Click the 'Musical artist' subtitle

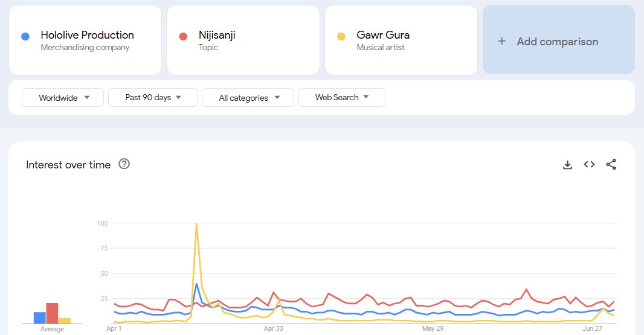pyautogui.click(x=381, y=48)
